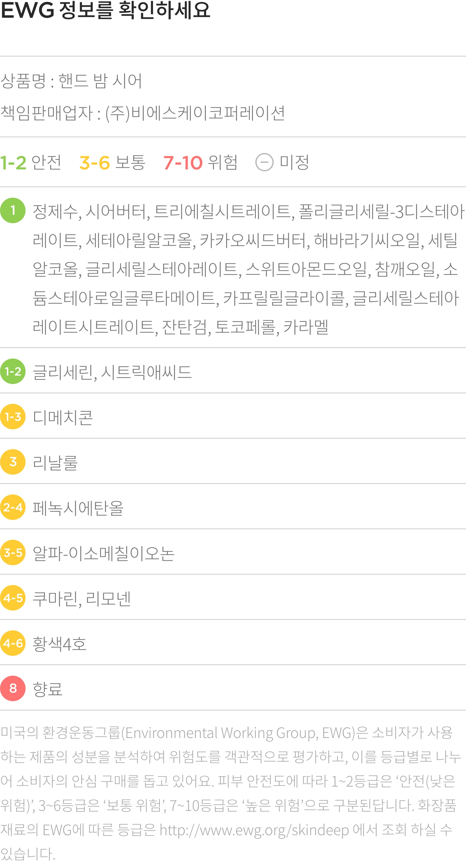The image size is (466, 868).
Task: Click the gray 미정 circle icon
Action: (265, 163)
